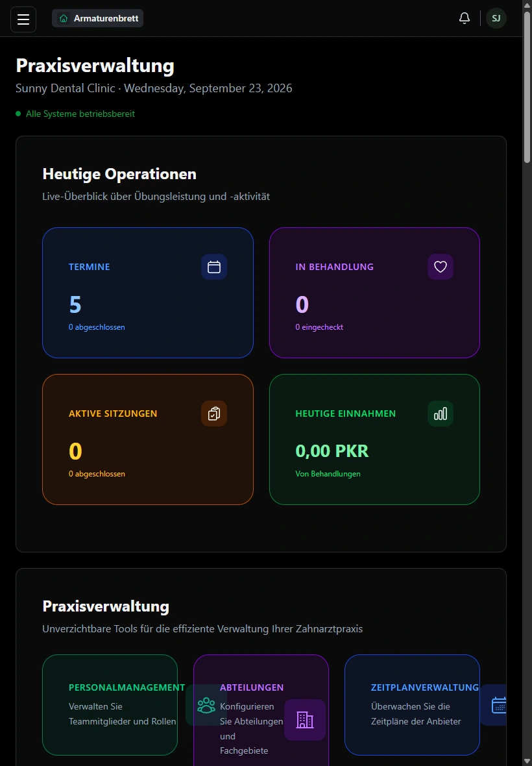
Task: Open the Heutige Einnahmen card
Action: click(x=374, y=439)
